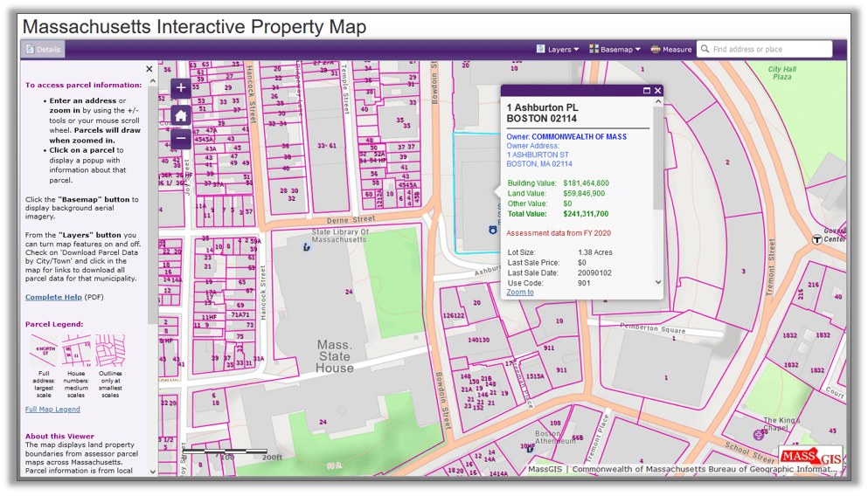Click the MBTA T station marker
Screen dimensions: 868x496
point(817,239)
